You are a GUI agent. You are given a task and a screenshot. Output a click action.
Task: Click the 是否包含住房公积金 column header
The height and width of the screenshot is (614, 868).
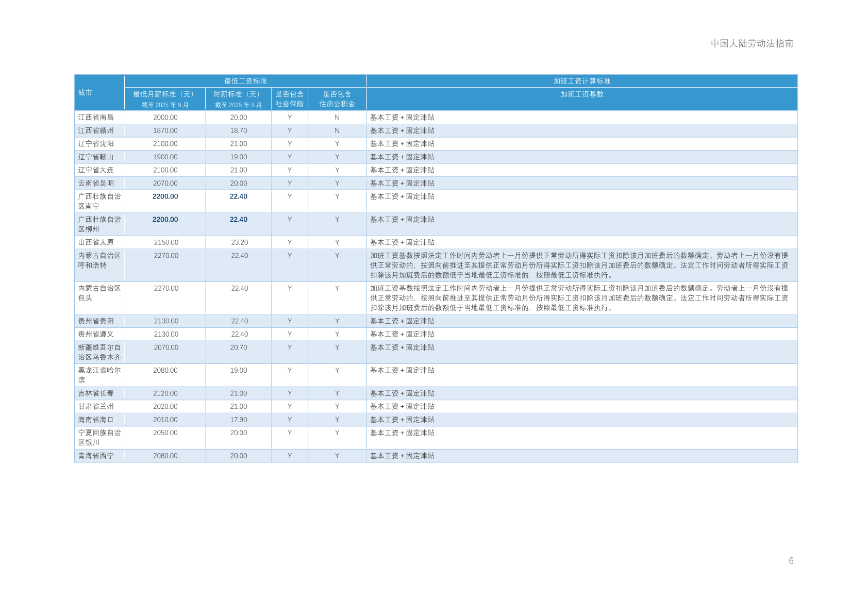(x=337, y=98)
